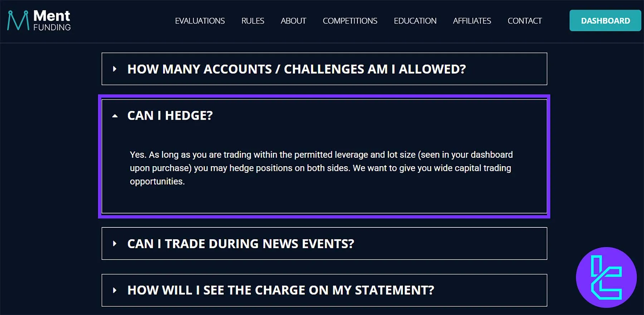
Task: Collapse the Can I Hedge arrow
Action: (114, 116)
